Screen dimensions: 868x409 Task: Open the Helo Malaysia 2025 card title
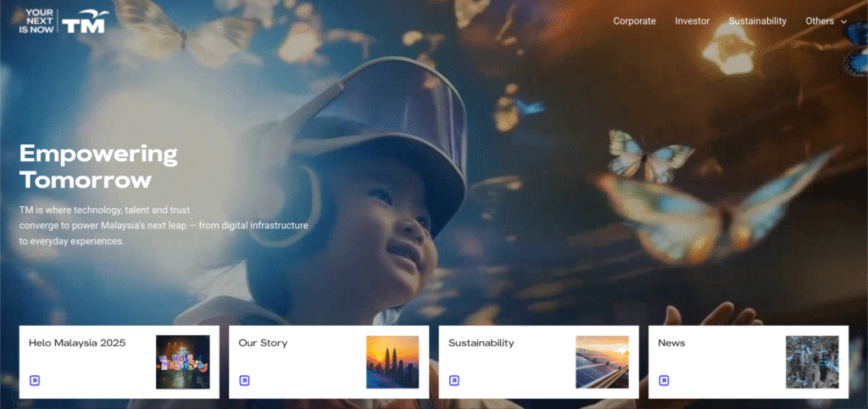pyautogui.click(x=77, y=343)
